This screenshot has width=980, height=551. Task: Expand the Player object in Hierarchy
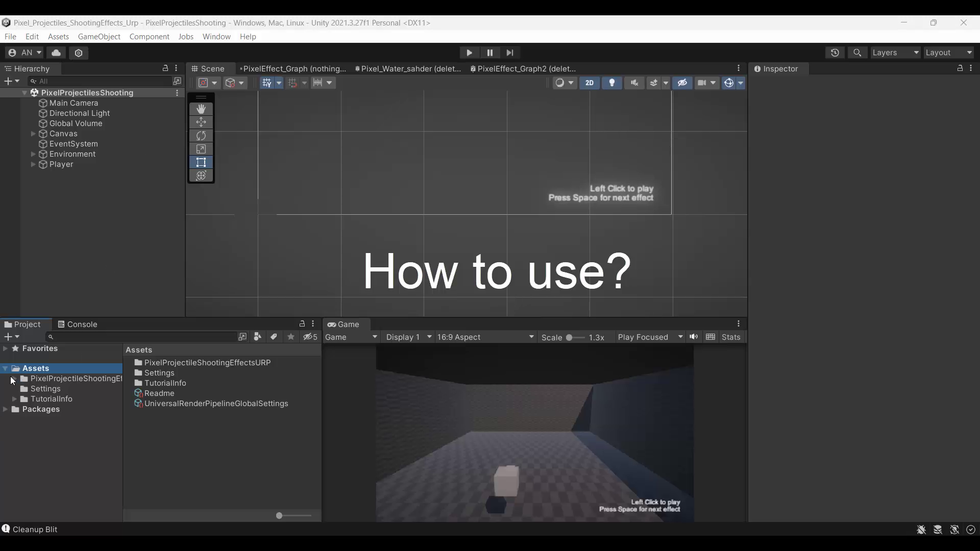point(33,164)
